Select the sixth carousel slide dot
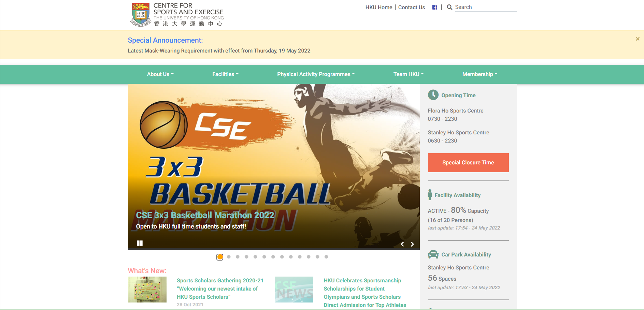Screen dimensions: 644x310 pos(264,257)
